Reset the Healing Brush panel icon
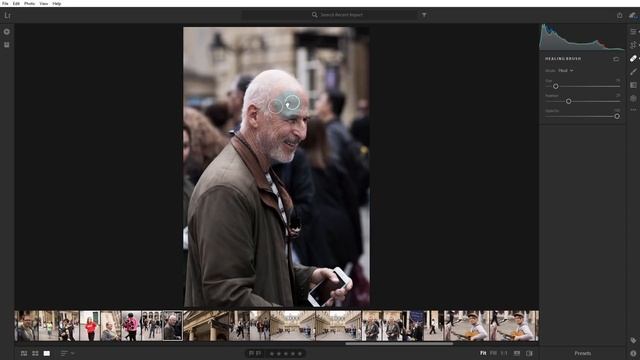This screenshot has width=640, height=360. 616,59
